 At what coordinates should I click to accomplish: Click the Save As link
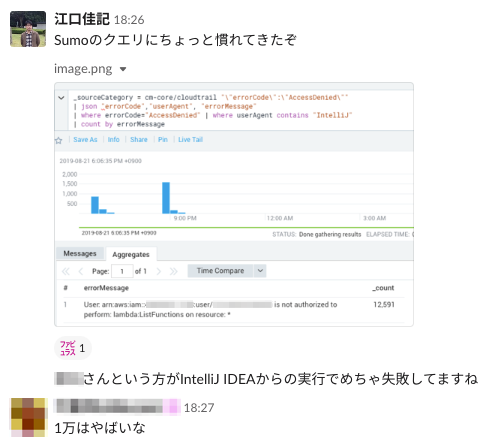tap(85, 139)
